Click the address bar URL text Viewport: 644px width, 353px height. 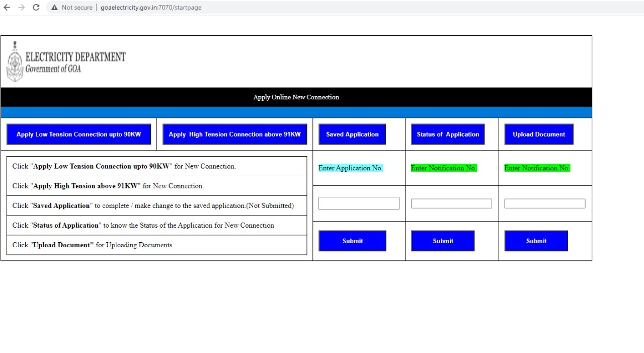pos(151,8)
